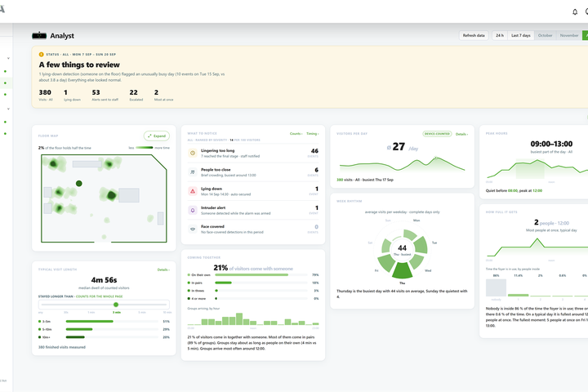Click the Thu segment of week rhythm chart
588x392 pixels.
(402, 269)
